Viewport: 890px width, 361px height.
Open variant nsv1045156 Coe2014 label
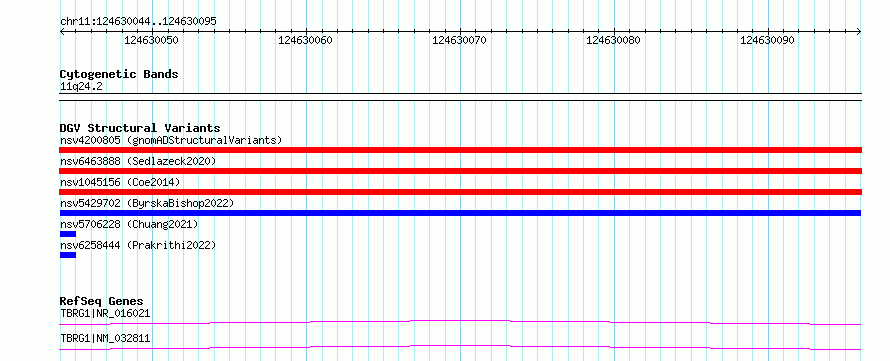coord(120,182)
